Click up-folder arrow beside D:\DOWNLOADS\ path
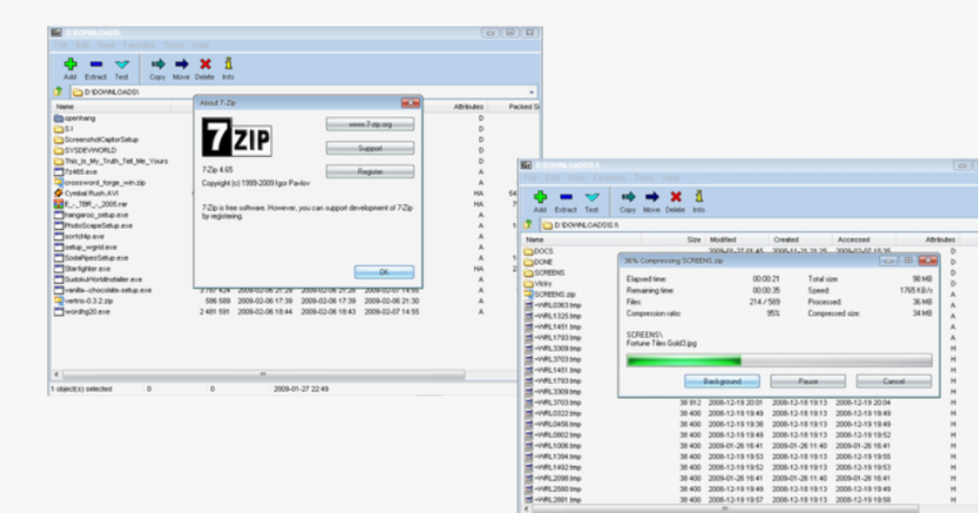Image resolution: width=980 pixels, height=513 pixels. [58, 92]
